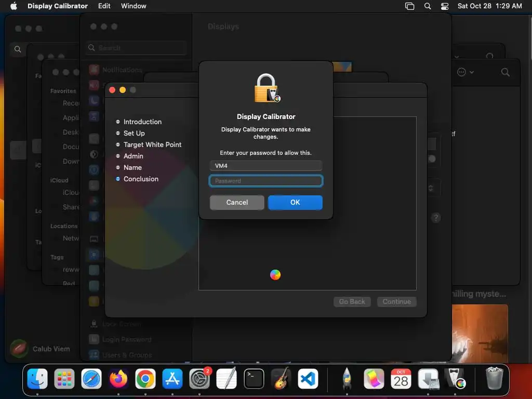Click Display Calibrator icon in the Dock
Image resolution: width=532 pixels, height=399 pixels.
pyautogui.click(x=455, y=378)
